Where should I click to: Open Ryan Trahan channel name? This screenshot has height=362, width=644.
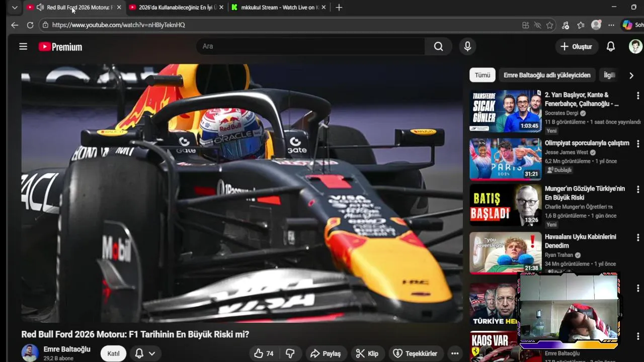(559, 255)
